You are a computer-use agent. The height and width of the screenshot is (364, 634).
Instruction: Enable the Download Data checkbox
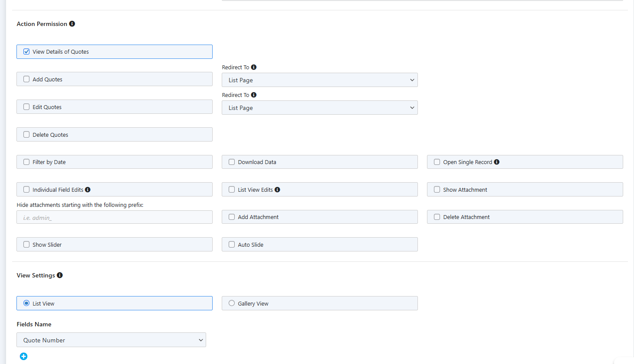[232, 162]
